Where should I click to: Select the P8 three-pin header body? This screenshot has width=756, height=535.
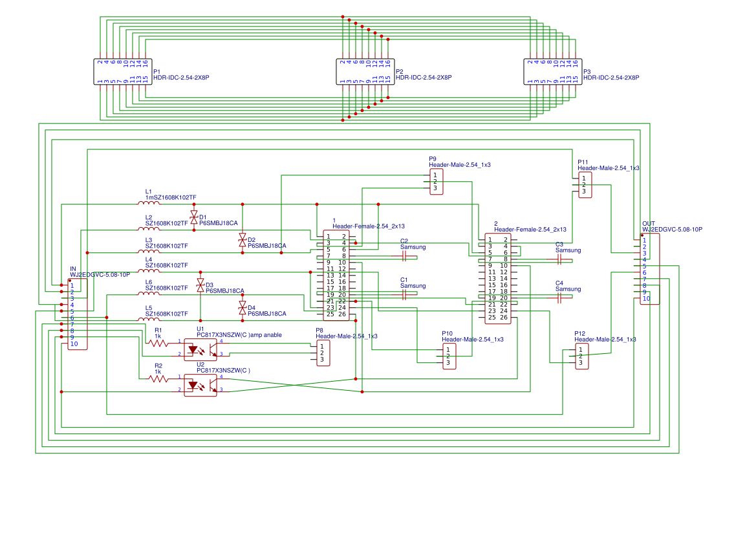tap(323, 353)
